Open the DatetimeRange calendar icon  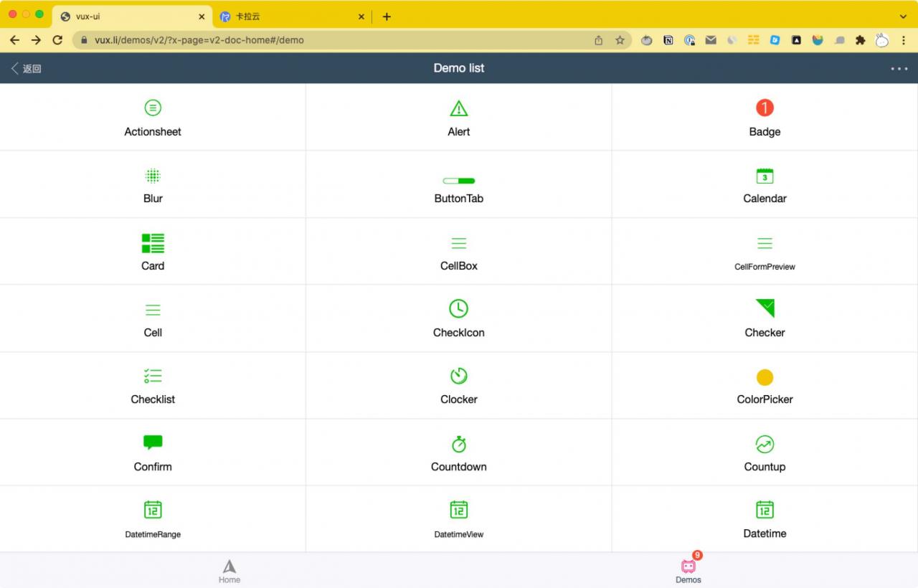153,509
